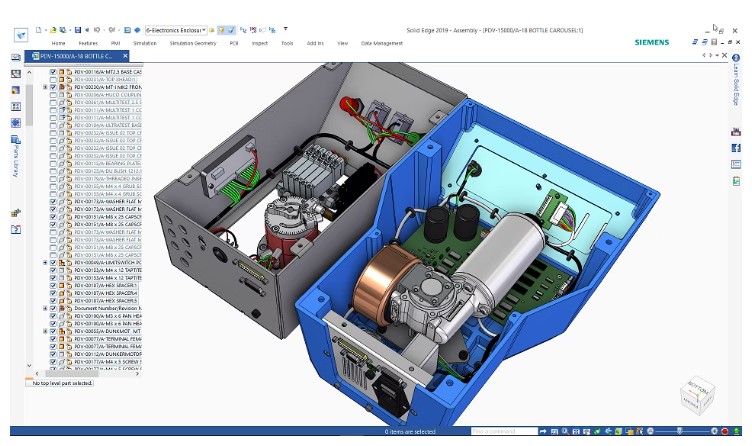Open the View ribbon tab
The width and height of the screenshot is (752, 446).
click(x=342, y=43)
